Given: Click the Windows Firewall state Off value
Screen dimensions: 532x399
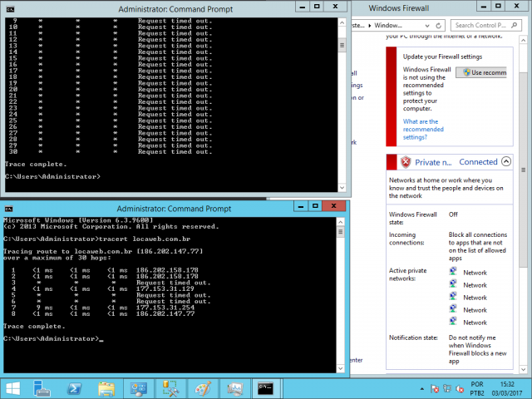Looking at the screenshot, I should [x=453, y=214].
